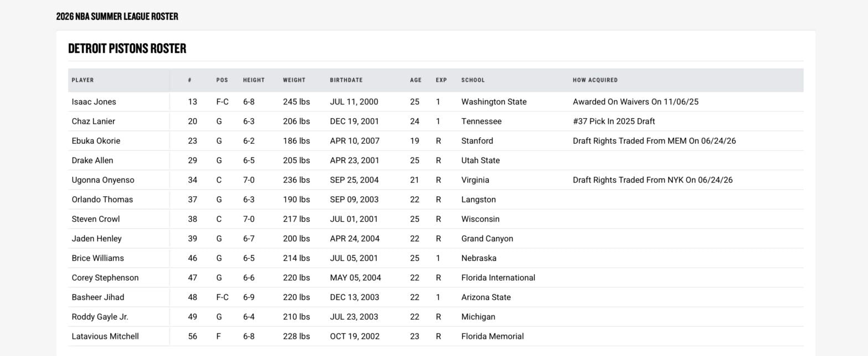868x356 pixels.
Task: Click the POS column header
Action: (x=222, y=80)
